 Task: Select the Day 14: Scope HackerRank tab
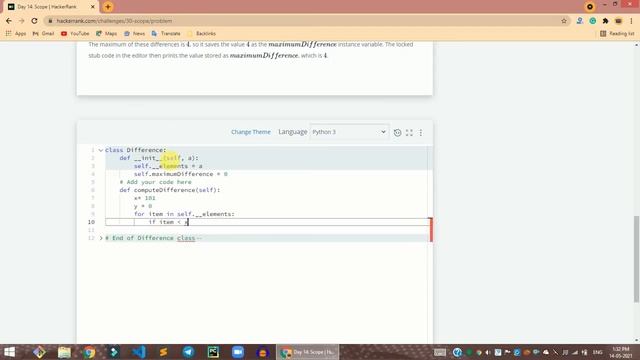50,7
